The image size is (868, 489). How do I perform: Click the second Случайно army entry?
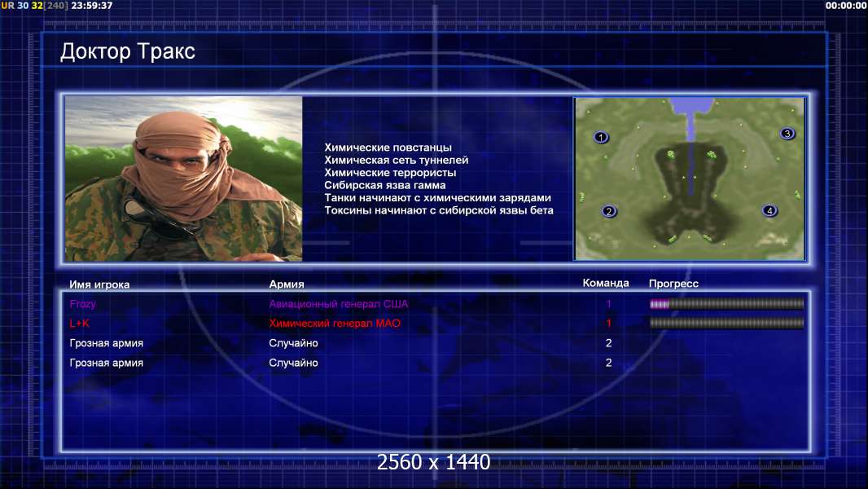pyautogui.click(x=293, y=363)
